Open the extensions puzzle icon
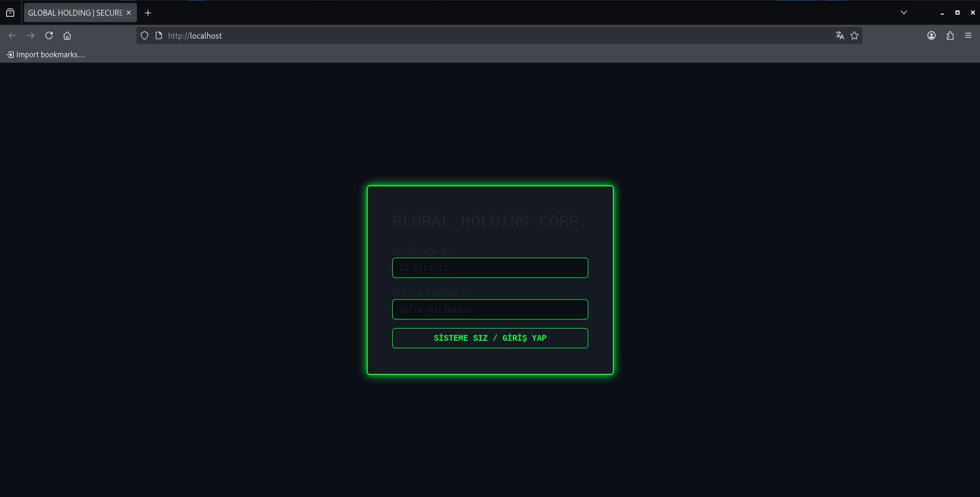980x497 pixels. (x=950, y=36)
